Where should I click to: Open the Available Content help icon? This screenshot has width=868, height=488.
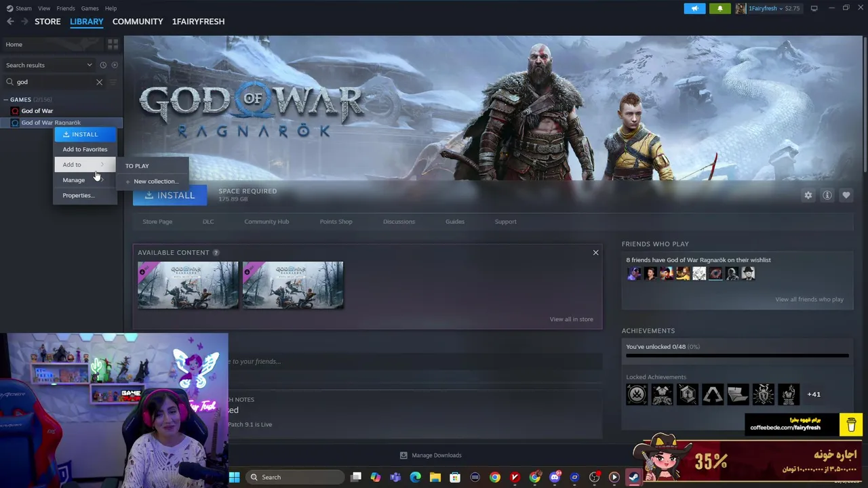click(216, 253)
